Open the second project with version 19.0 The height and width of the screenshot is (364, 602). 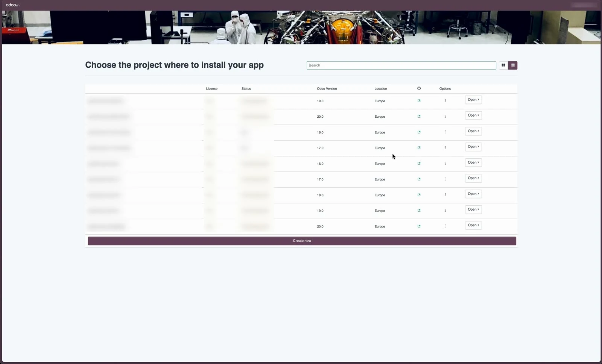[x=473, y=210]
